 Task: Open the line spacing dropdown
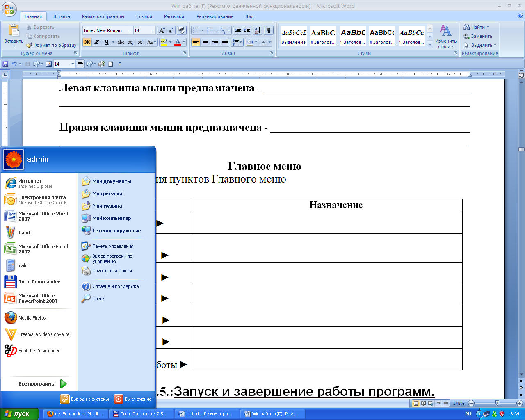237,42
